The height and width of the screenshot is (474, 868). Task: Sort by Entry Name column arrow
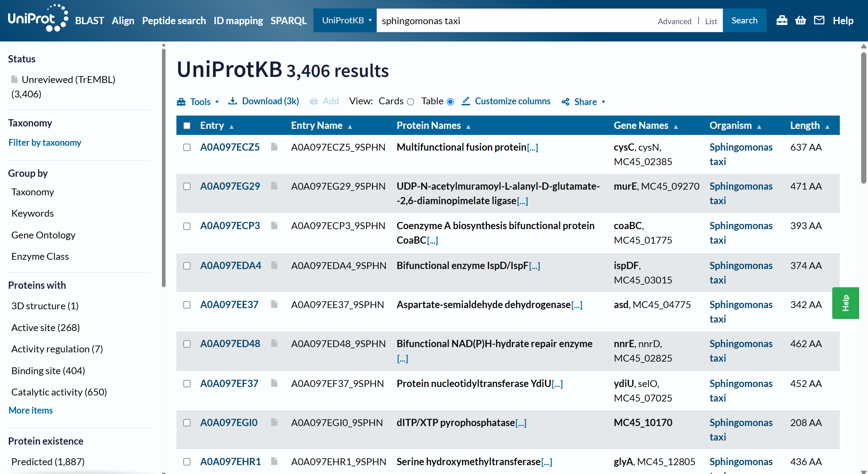pos(350,127)
